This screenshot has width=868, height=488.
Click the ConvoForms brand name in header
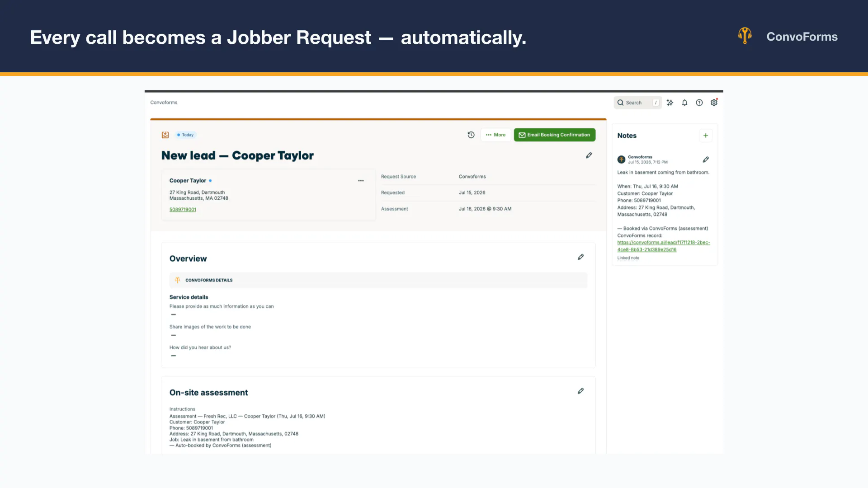(x=802, y=37)
